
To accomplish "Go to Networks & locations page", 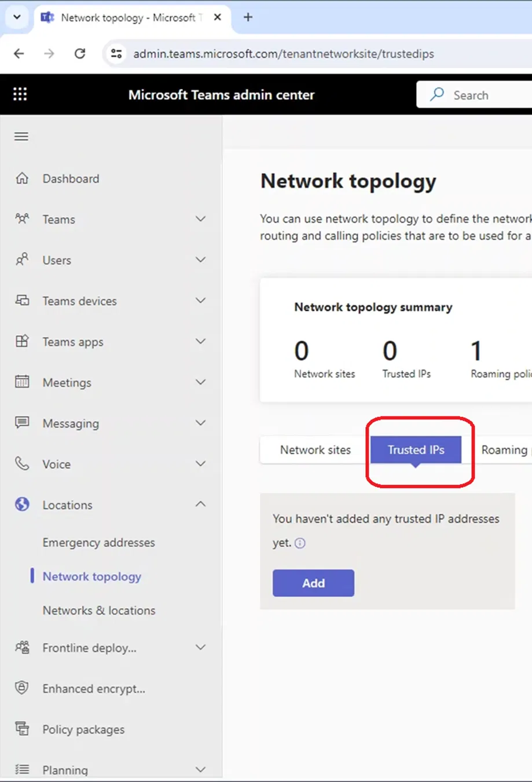I will click(99, 611).
